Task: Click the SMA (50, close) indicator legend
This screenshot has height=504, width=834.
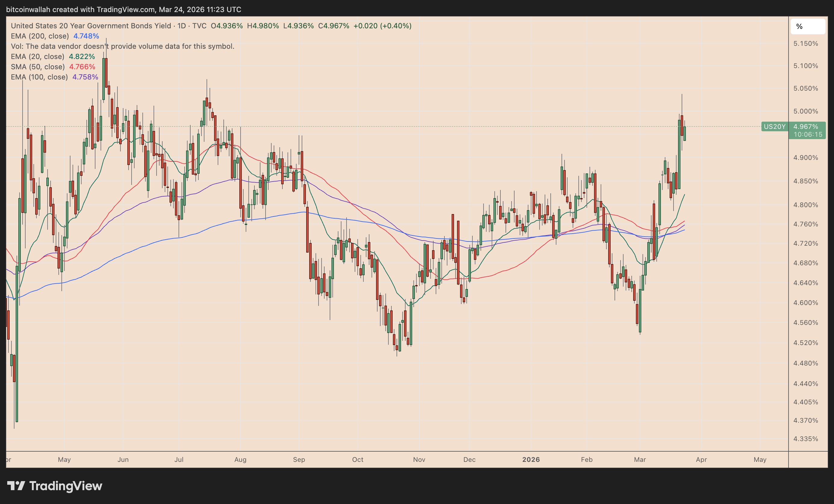Action: click(38, 67)
